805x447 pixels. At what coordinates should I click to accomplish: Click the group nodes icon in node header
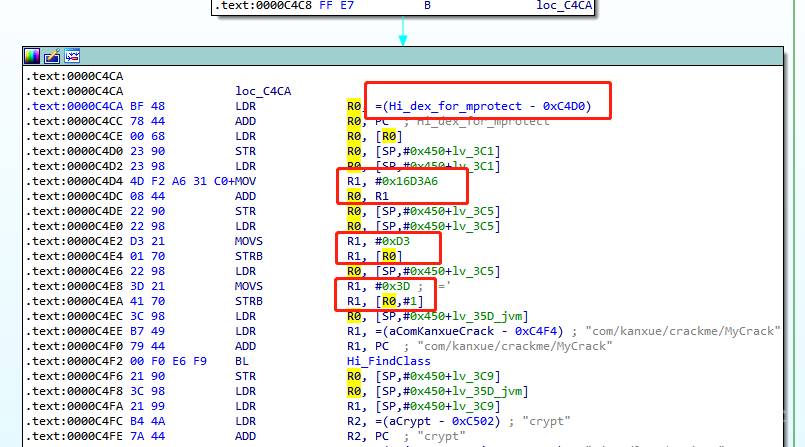72,56
